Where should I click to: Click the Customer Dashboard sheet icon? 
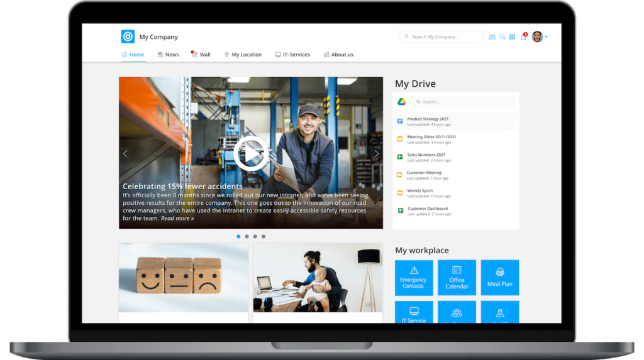point(401,210)
